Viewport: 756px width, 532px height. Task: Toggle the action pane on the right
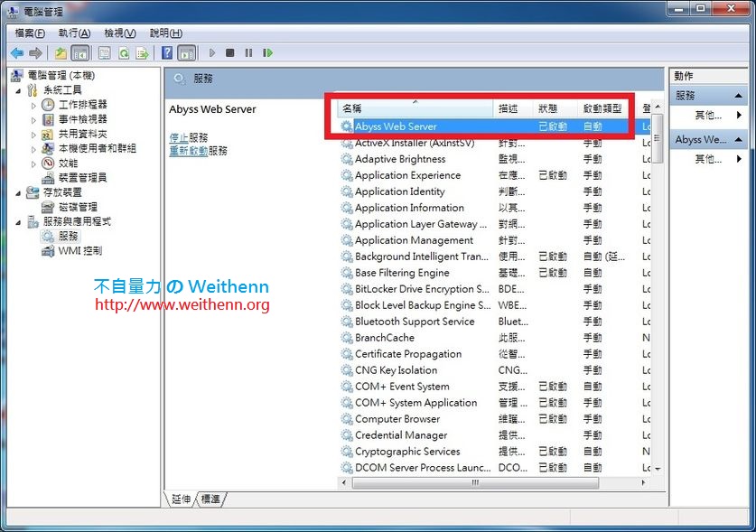coord(188,52)
